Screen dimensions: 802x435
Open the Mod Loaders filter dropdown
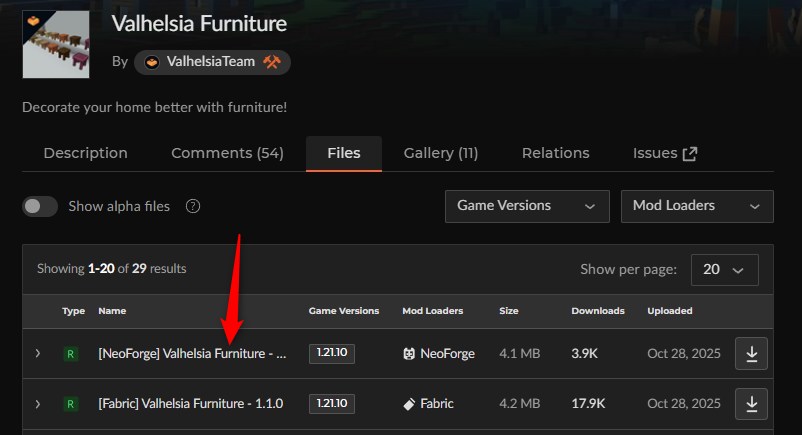697,206
